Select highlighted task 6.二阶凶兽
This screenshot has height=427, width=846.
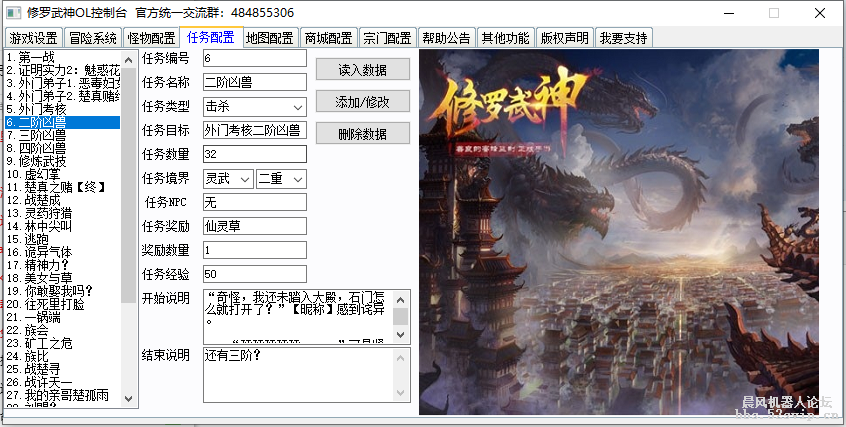(63, 122)
